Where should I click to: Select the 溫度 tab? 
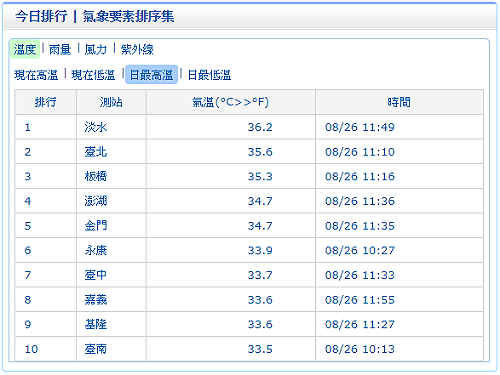point(25,49)
